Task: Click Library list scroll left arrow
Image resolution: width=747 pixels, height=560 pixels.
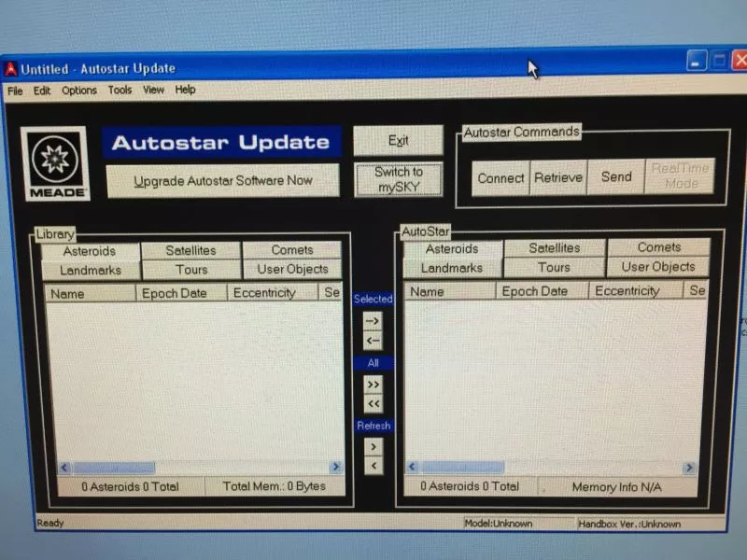Action: [x=64, y=468]
